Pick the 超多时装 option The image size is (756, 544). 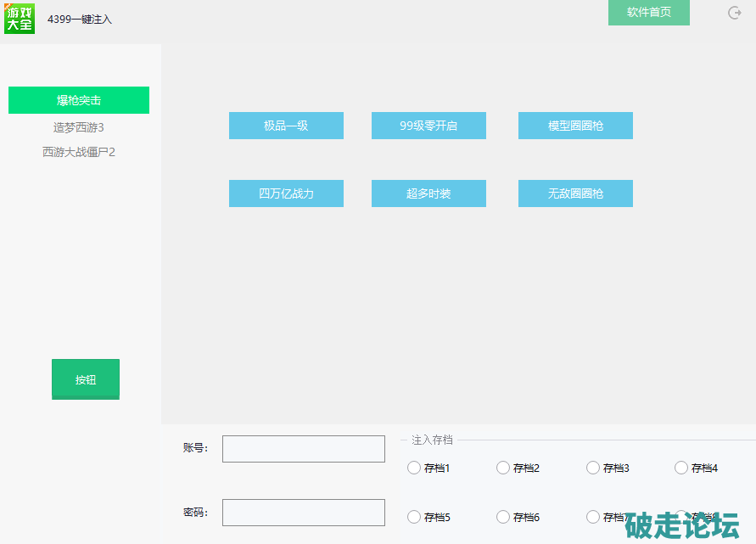[428, 193]
